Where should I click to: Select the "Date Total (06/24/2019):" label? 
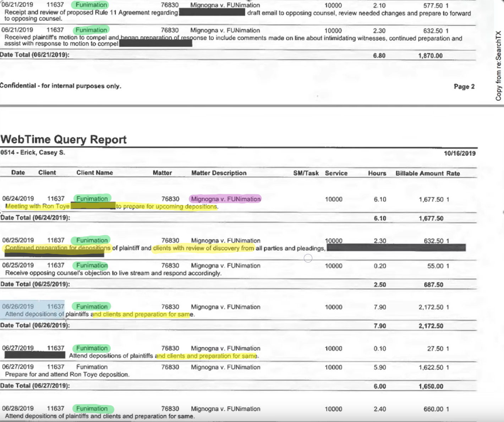point(35,217)
